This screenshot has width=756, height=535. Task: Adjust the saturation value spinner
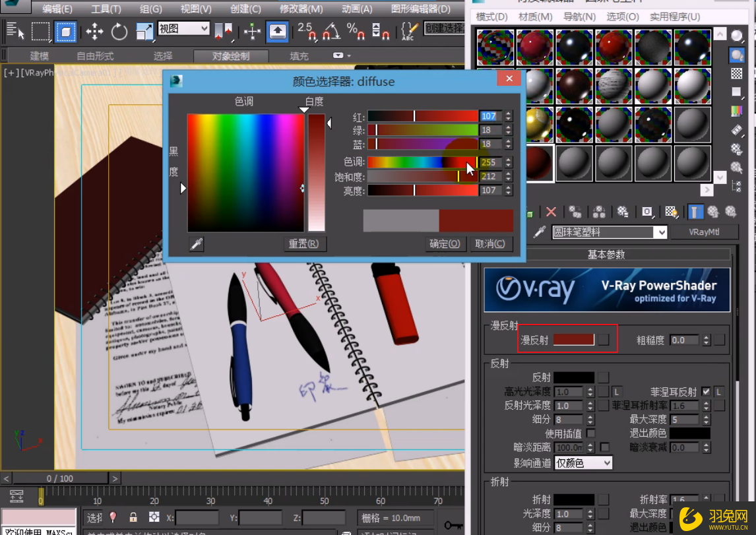click(508, 176)
